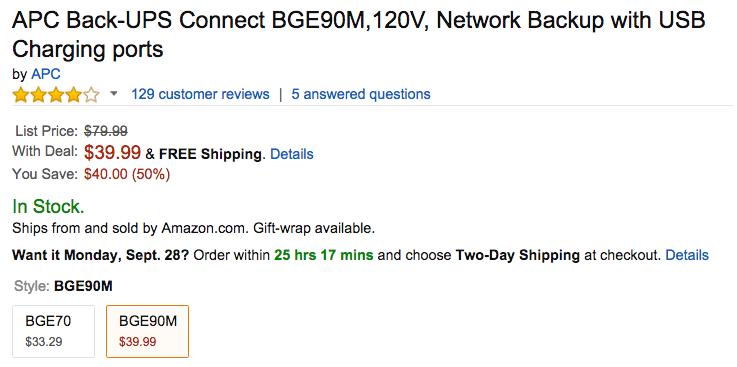This screenshot has width=737, height=367.
Task: Expand the rating breakdown arrow beside stars
Action: tap(113, 94)
